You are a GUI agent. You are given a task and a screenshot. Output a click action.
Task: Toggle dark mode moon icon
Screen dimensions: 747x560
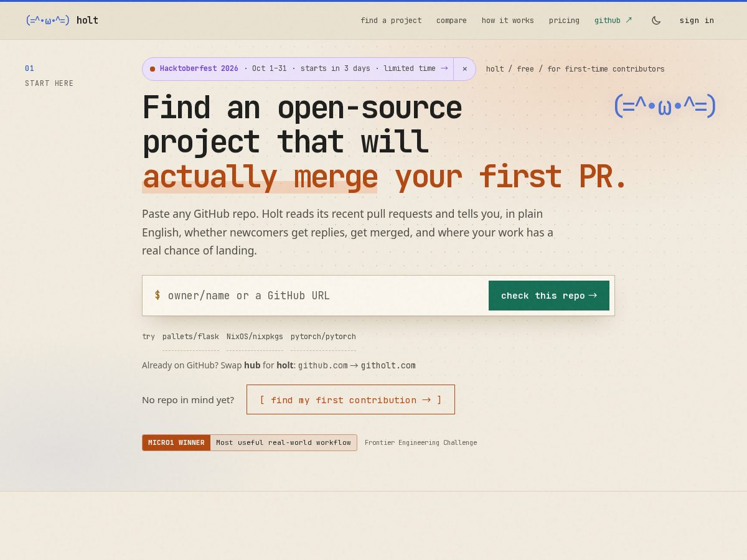coord(656,21)
